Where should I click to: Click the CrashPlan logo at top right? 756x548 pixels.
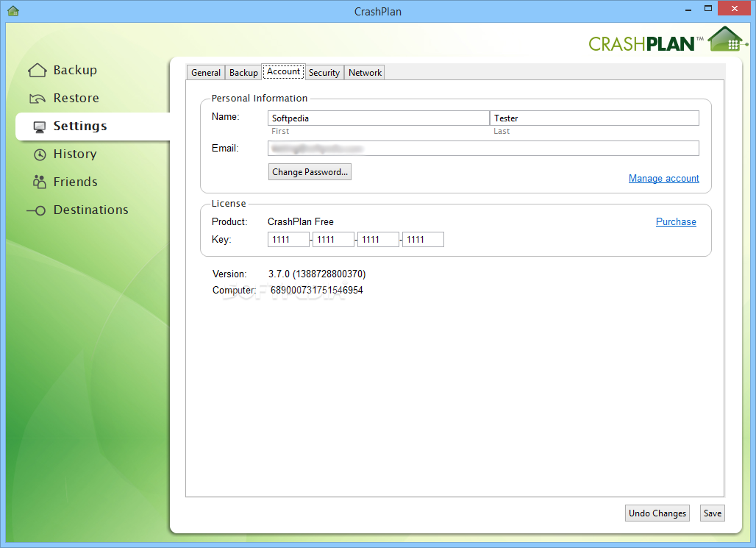click(x=667, y=40)
